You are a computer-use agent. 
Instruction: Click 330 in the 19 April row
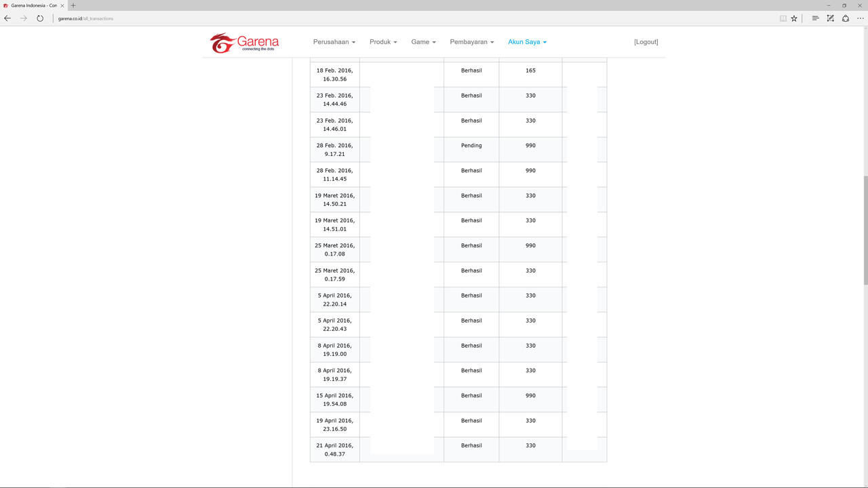[530, 421]
